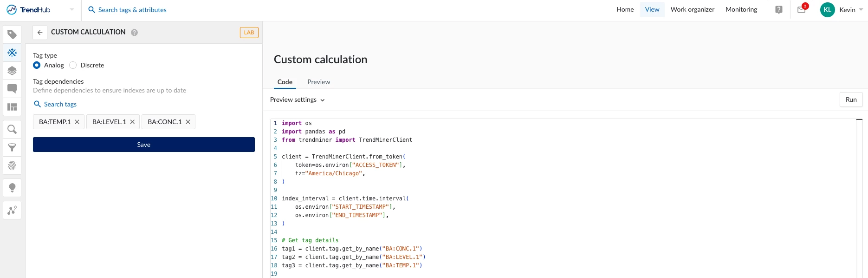
Task: Go to the Work organizer menu
Action: coord(692,9)
